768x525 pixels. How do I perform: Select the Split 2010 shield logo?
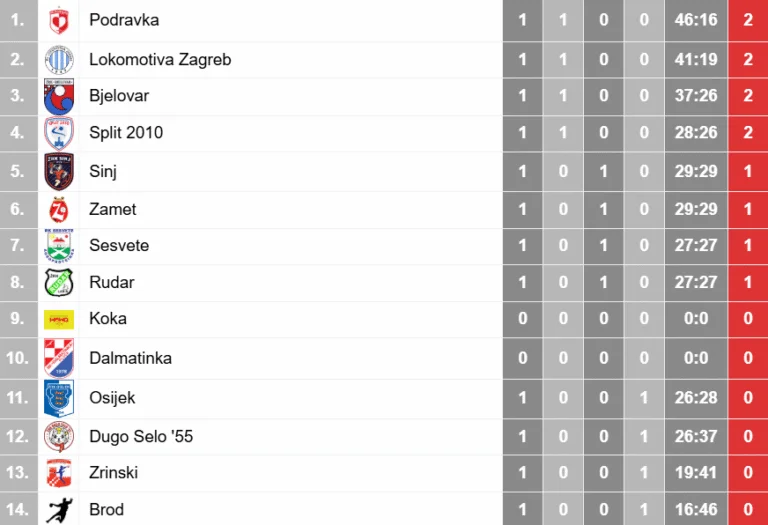coord(59,133)
